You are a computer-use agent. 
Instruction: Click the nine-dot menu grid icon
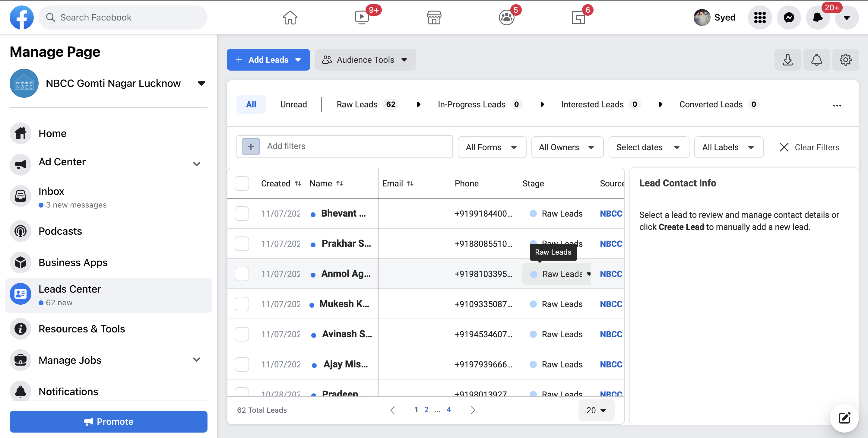[x=759, y=17]
